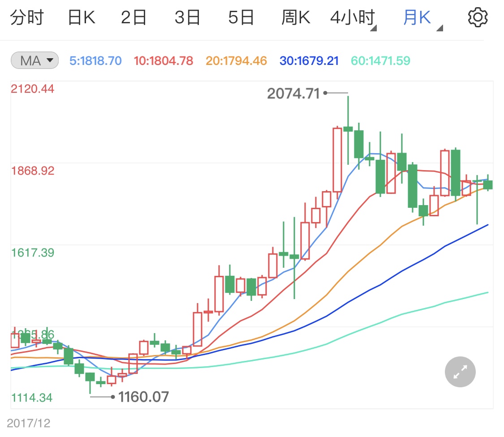Image resolution: width=504 pixels, height=437 pixels.
Task: Open the MA indicator dropdown
Action: click(x=34, y=60)
